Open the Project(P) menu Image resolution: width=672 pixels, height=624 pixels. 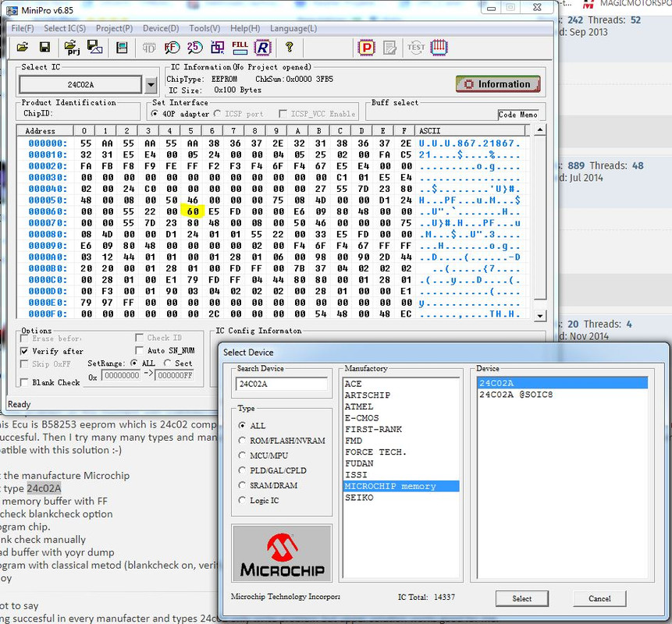115,28
